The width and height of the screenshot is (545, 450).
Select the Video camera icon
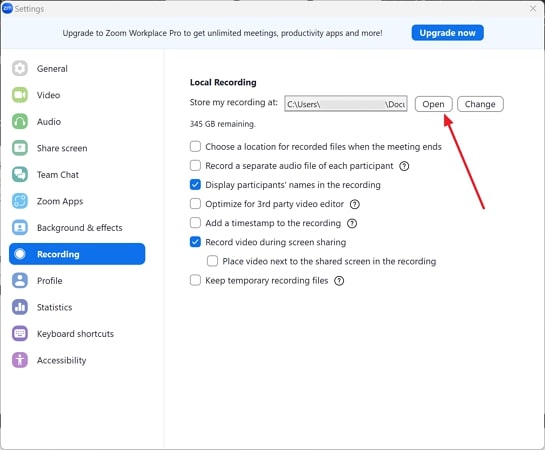tap(20, 95)
